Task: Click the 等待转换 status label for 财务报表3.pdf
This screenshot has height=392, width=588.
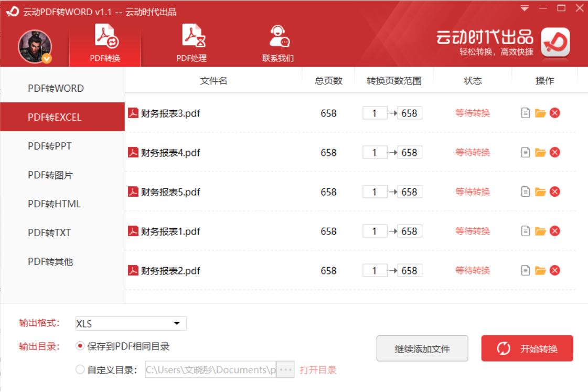Action: pyautogui.click(x=472, y=113)
